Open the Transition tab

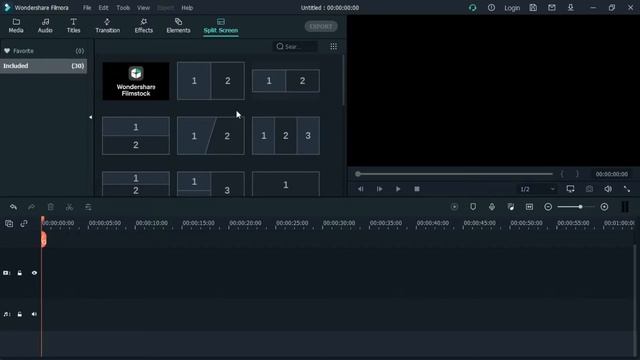107,26
